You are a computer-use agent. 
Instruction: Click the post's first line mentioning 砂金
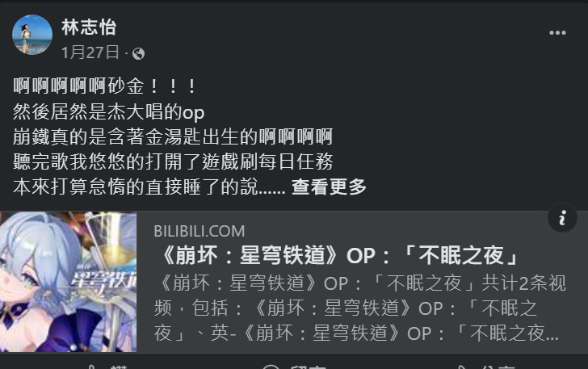coord(105,86)
